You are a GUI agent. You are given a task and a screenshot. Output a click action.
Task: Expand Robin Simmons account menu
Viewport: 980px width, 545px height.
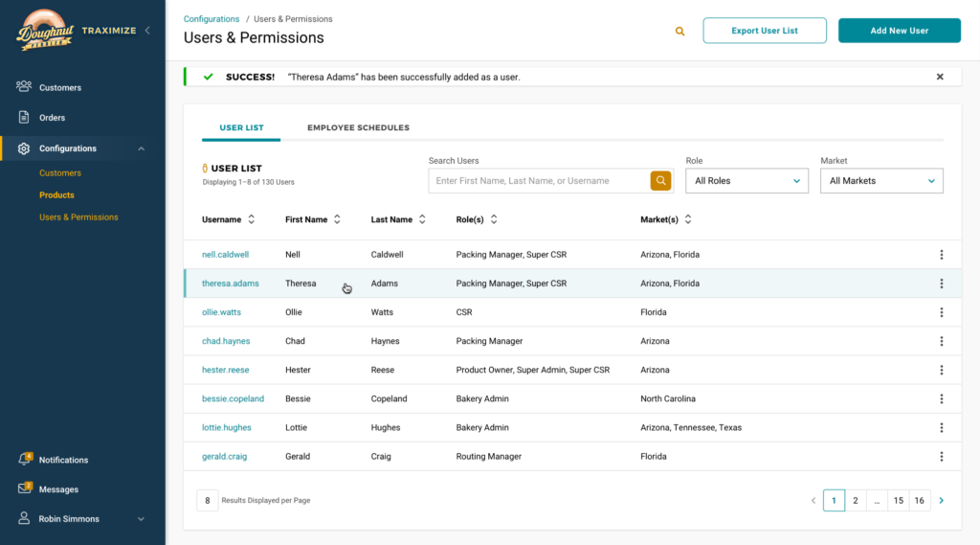coord(142,519)
